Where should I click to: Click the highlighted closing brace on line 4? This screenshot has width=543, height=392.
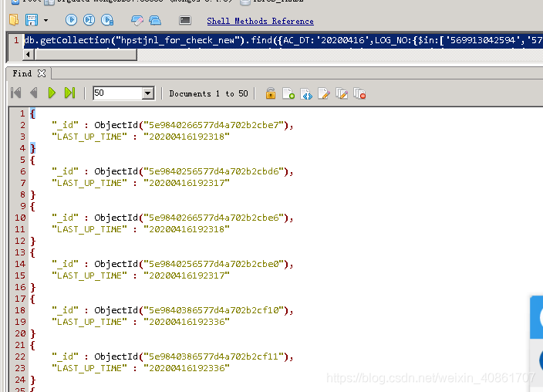click(x=32, y=148)
